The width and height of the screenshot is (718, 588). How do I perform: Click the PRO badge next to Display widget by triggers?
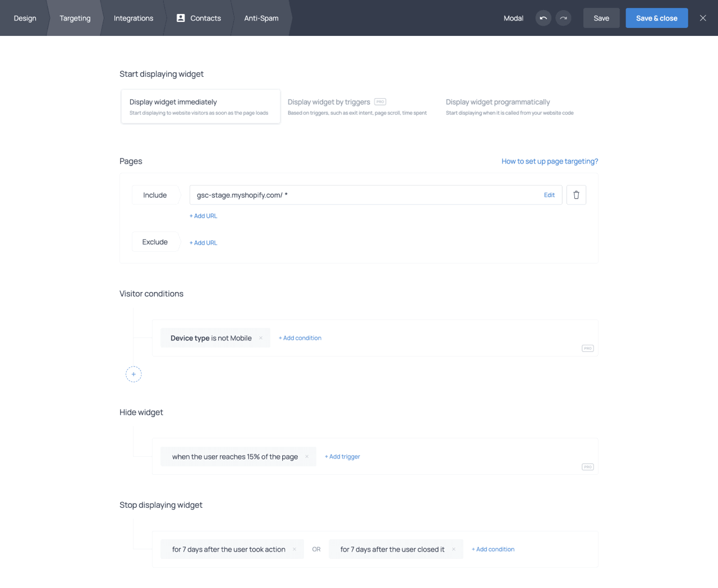380,102
